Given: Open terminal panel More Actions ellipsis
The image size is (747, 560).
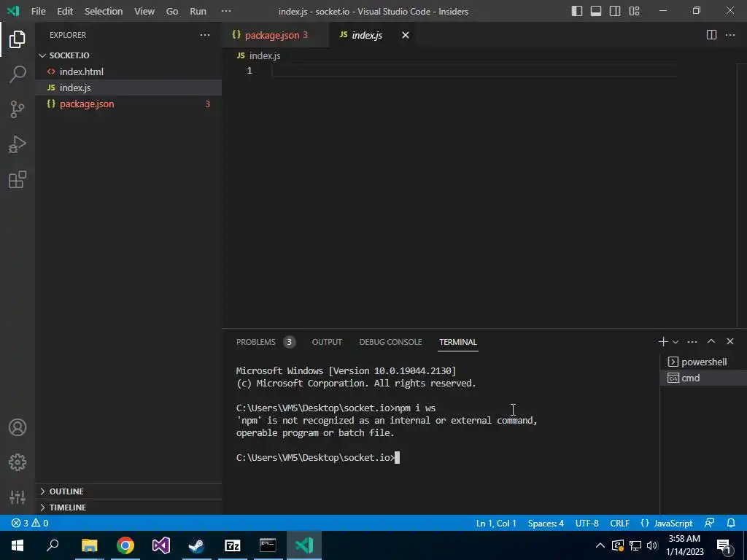Looking at the screenshot, I should [692, 341].
